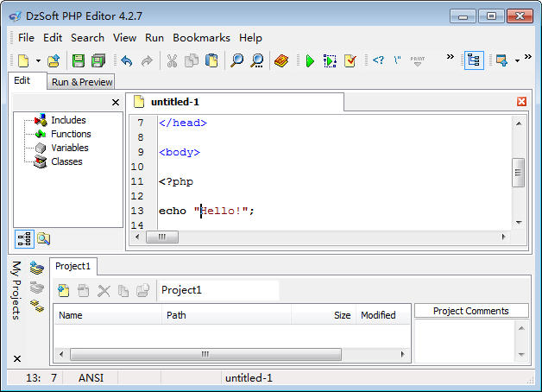The image size is (542, 392).
Task: Open the Run menu
Action: click(154, 38)
